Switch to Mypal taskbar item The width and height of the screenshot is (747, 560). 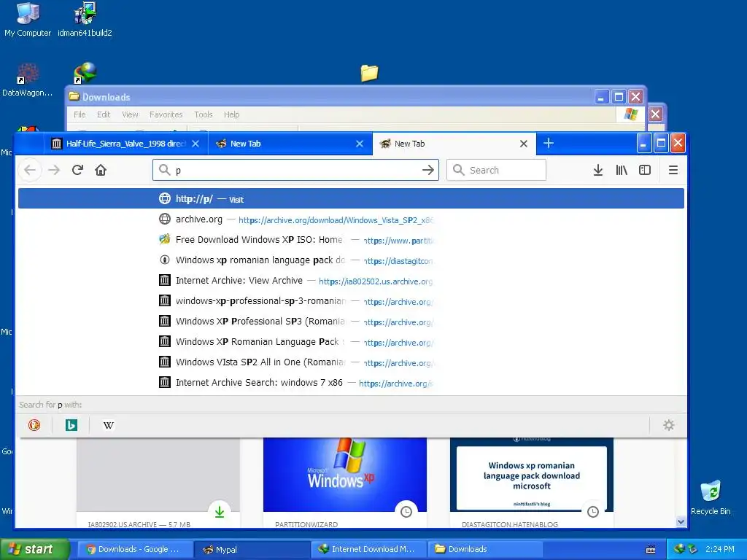pyautogui.click(x=252, y=549)
